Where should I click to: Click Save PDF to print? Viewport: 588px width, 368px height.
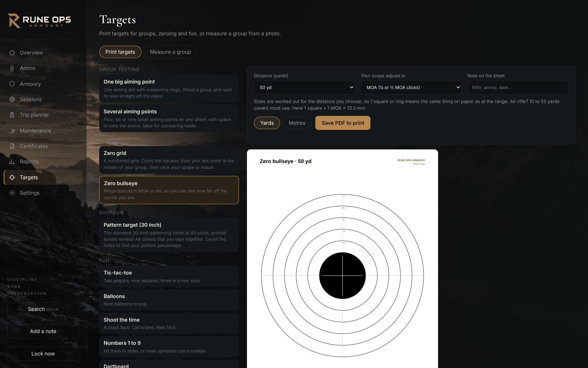343,123
